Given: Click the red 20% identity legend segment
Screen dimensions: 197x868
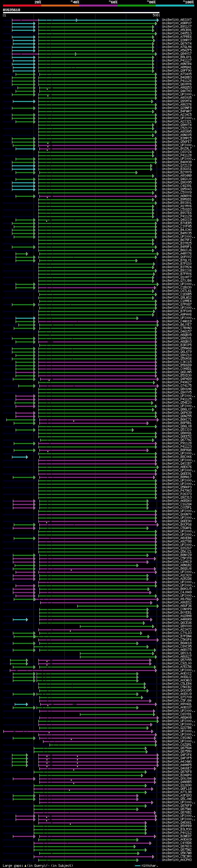Looking at the screenshot, I should point(22,6).
